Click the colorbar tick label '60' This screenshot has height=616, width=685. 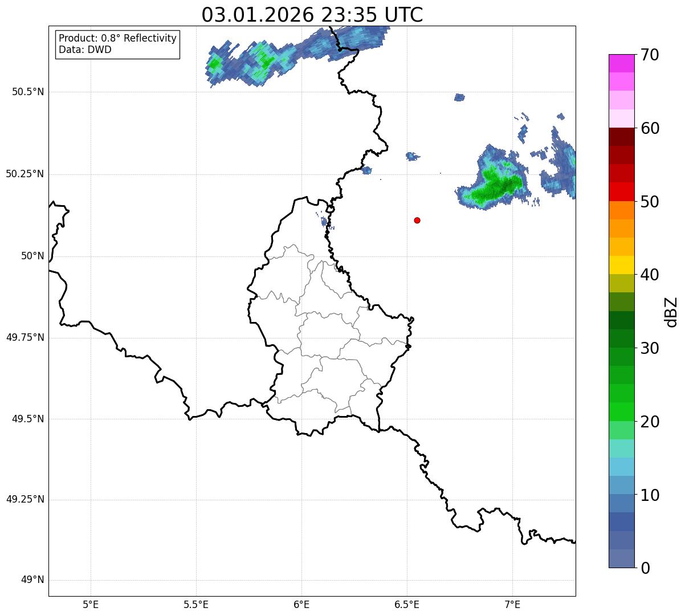coord(650,128)
